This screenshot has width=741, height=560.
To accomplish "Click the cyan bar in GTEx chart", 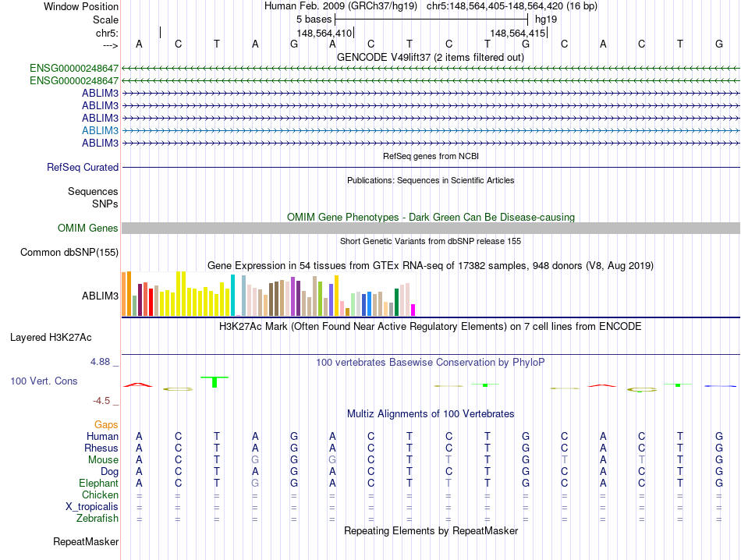I will click(232, 296).
